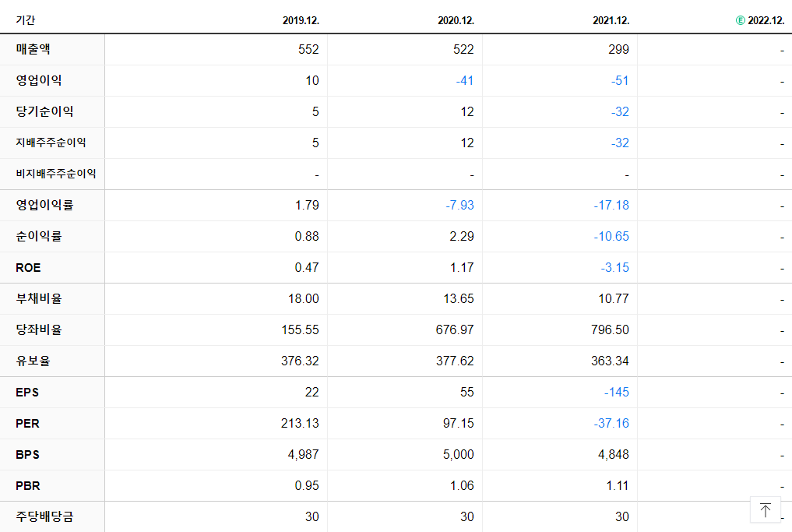The image size is (792, 532).
Task: Click the 10 operating profit value
Action: tap(312, 81)
